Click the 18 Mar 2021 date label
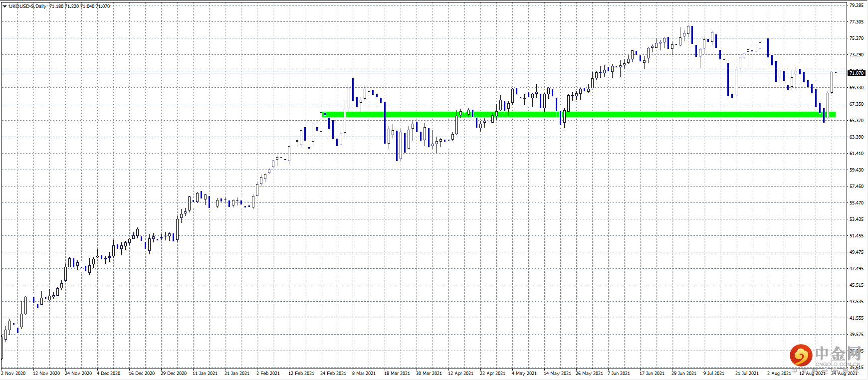Viewport: 868px width, 380px height. pos(397,374)
